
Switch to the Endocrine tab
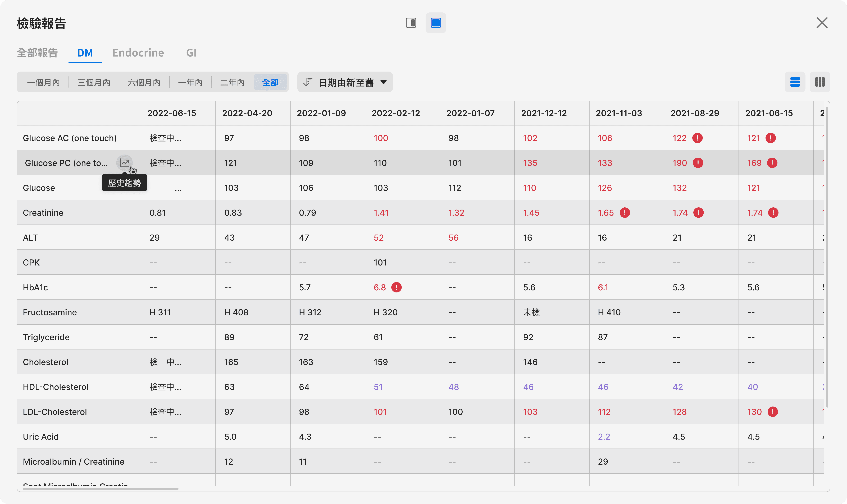tap(138, 53)
